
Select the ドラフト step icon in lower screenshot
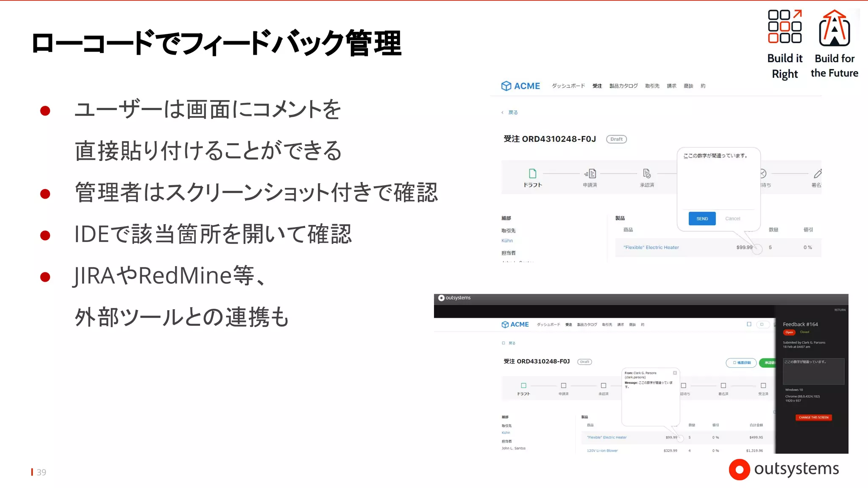(x=523, y=385)
